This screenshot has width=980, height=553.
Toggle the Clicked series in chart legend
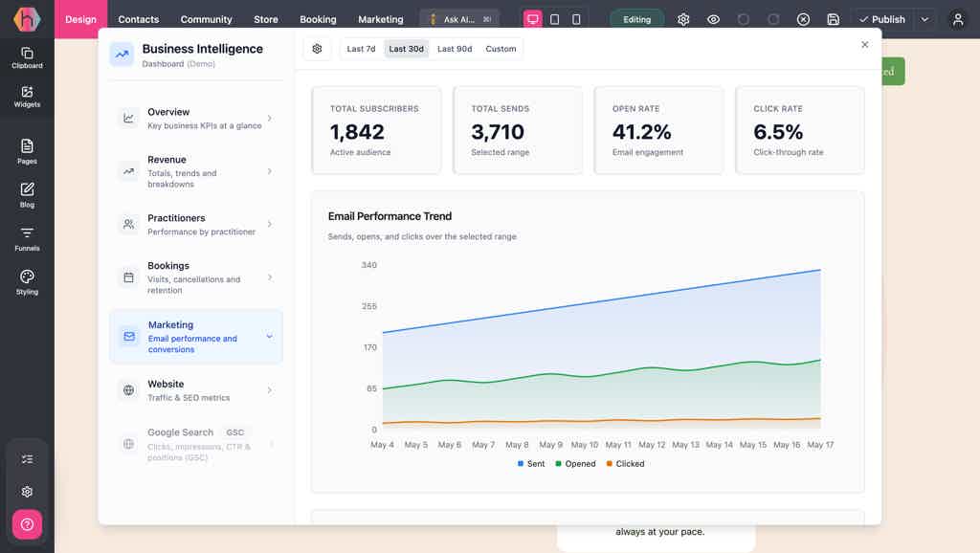625,464
